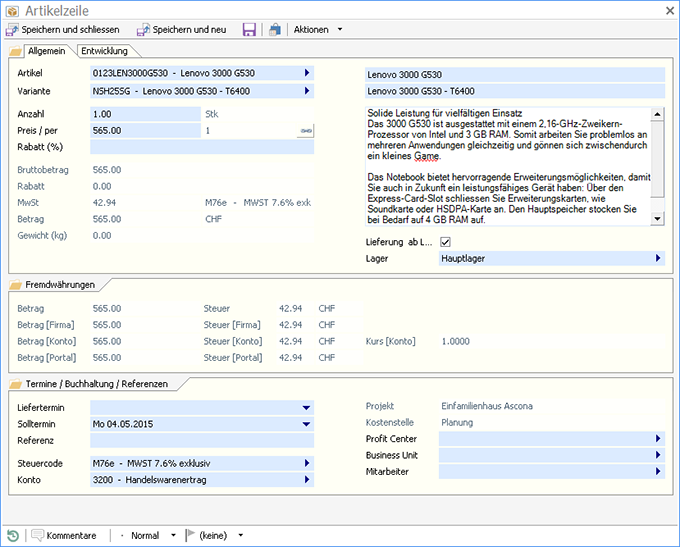680x547 pixels.
Task: Click the Termine / Buchhaltung section folder icon
Action: click(16, 384)
